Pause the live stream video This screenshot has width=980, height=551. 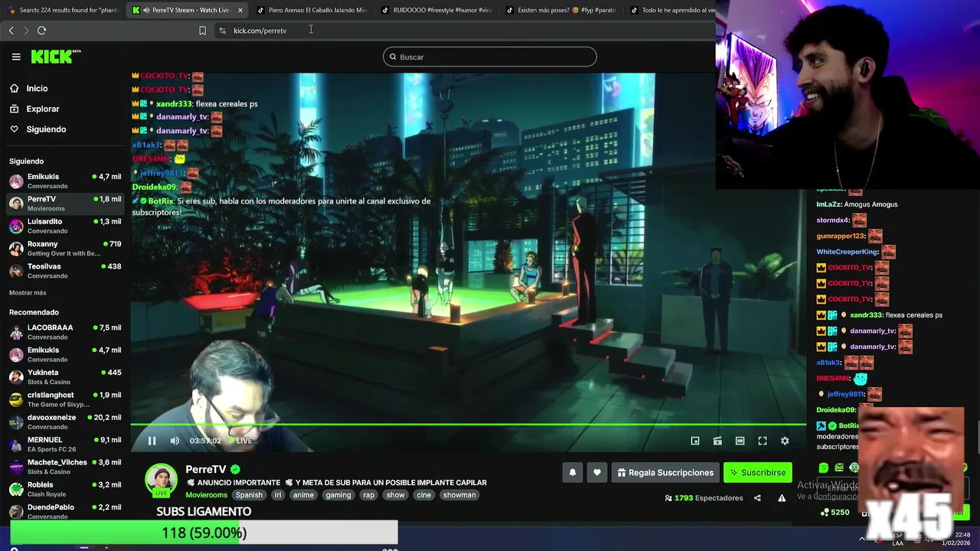click(152, 441)
